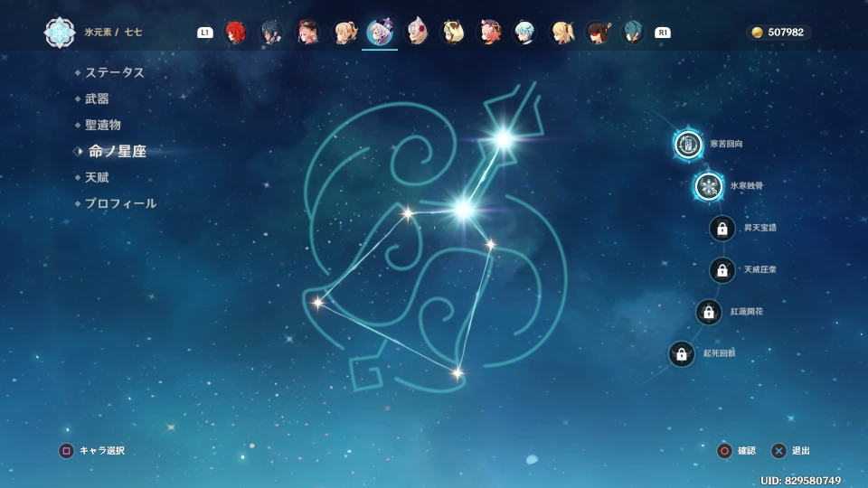Select the 命ノ星座 menu entry

118,151
